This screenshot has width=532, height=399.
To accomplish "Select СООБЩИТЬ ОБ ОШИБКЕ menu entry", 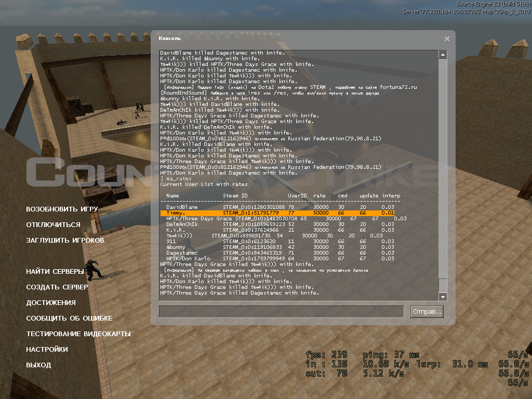I will pos(69,318).
